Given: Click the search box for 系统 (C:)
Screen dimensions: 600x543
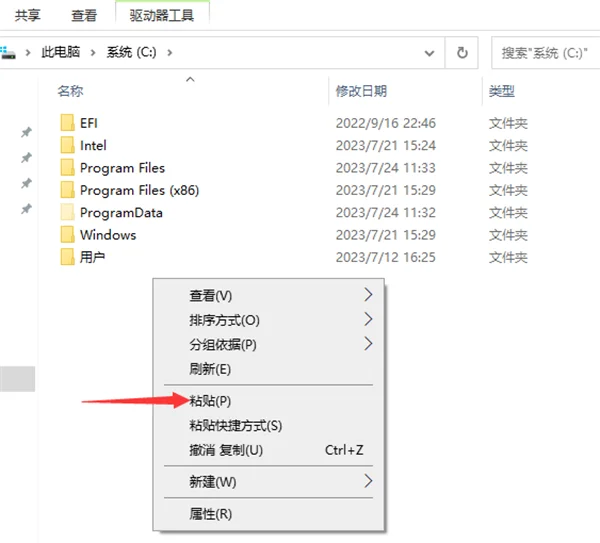Looking at the screenshot, I should [546, 53].
